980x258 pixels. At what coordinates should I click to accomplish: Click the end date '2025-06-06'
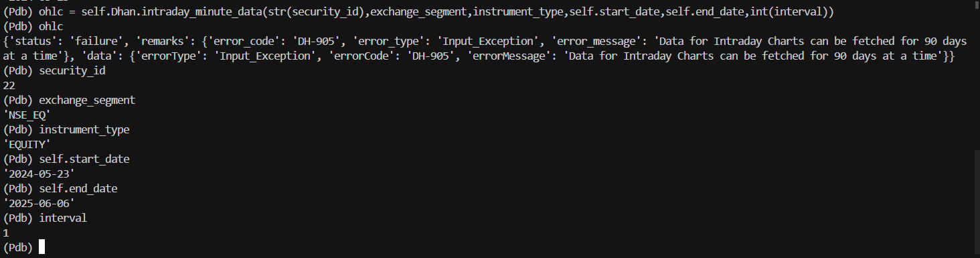pos(39,203)
